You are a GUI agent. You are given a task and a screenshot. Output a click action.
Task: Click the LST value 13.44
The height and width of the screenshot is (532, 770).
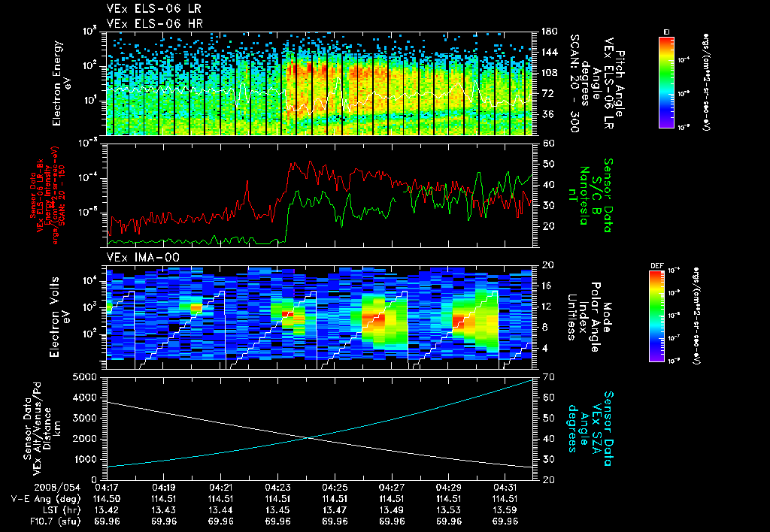[x=220, y=510]
